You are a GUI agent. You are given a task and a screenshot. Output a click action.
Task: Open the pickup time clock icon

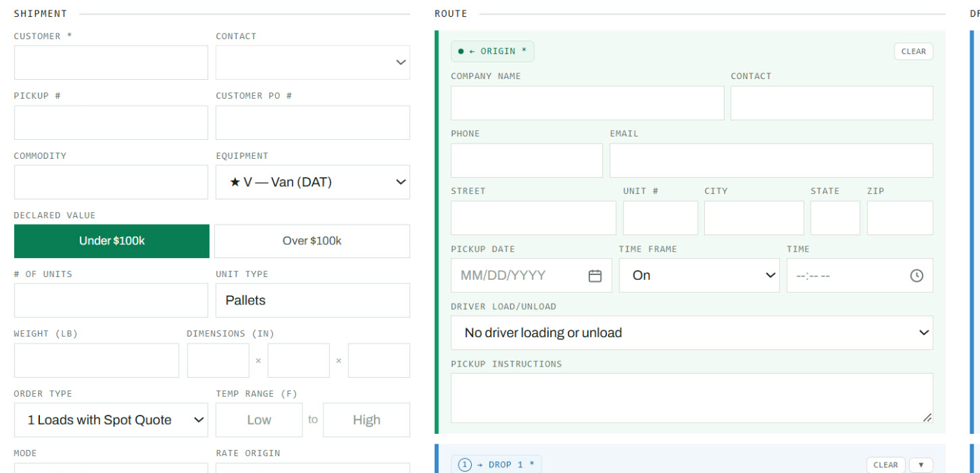coord(917,276)
